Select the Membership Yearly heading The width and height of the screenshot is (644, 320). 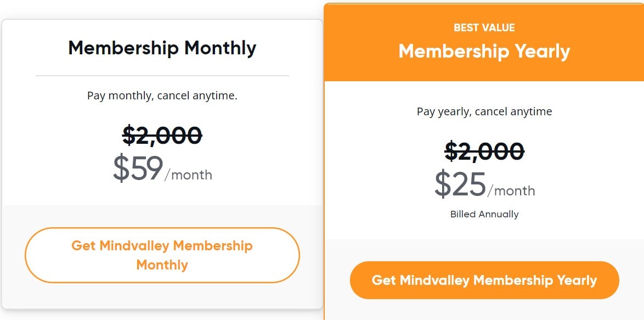pos(484,51)
